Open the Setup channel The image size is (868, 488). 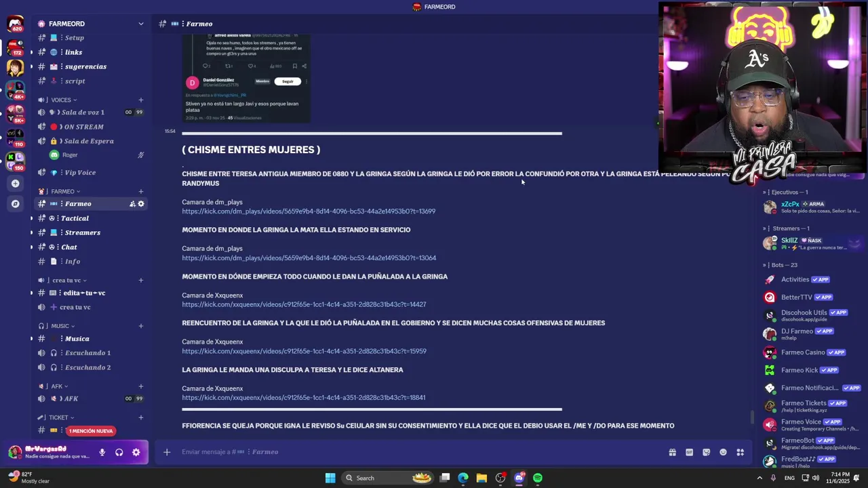pos(90,38)
